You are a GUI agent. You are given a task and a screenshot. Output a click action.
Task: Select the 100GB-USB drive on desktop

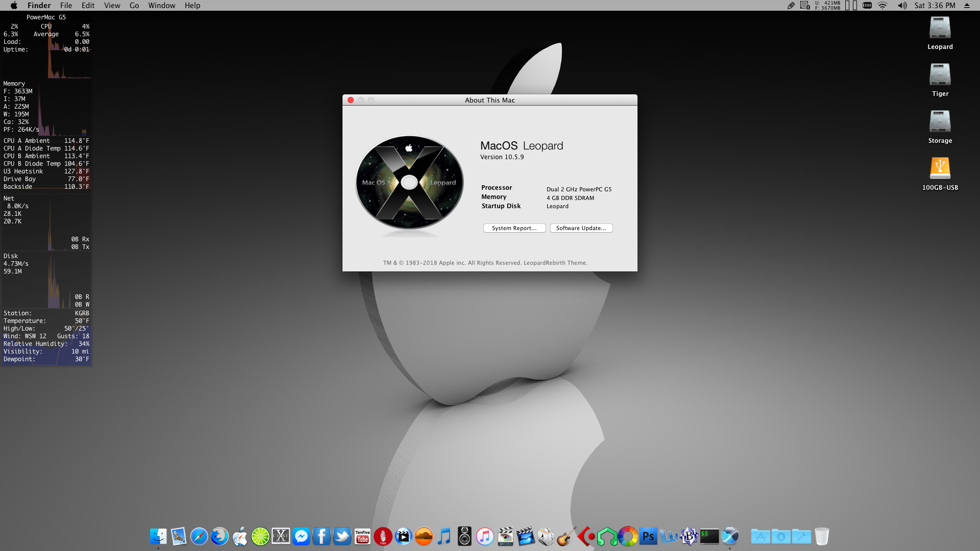point(940,173)
